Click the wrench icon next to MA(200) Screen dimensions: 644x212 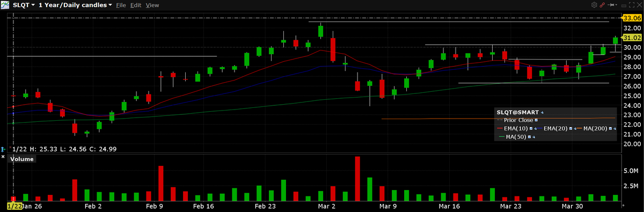614,129
